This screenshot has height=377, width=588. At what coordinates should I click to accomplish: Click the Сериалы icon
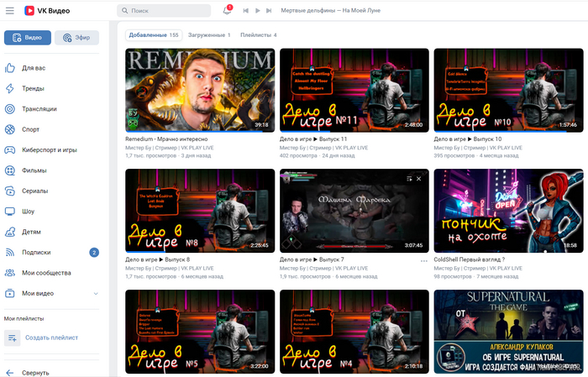click(10, 191)
